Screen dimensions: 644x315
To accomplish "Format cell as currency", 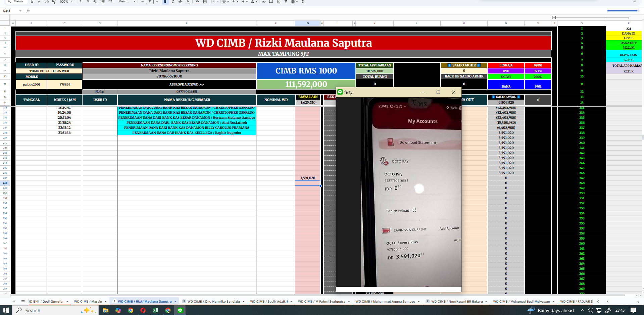I will pos(81,2).
